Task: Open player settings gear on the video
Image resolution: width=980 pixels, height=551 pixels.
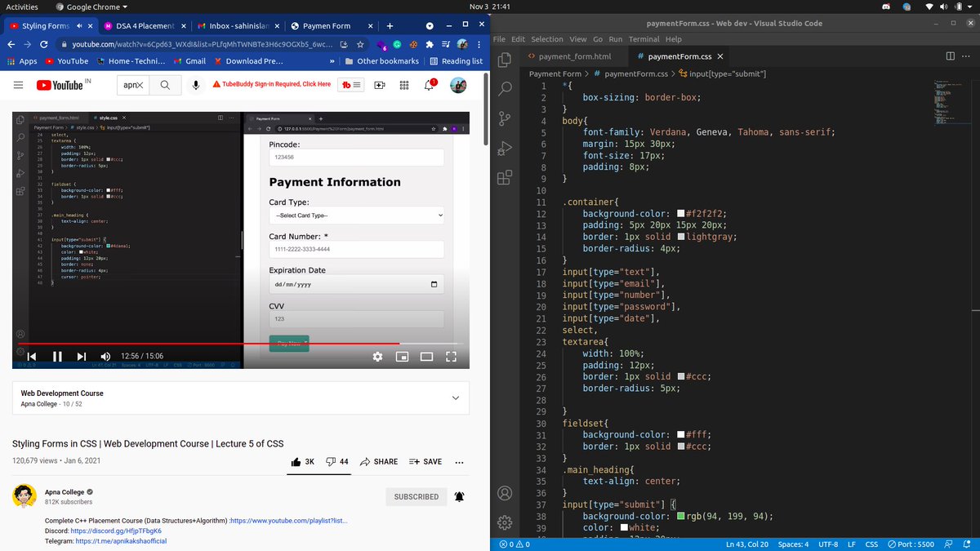Action: coord(377,357)
